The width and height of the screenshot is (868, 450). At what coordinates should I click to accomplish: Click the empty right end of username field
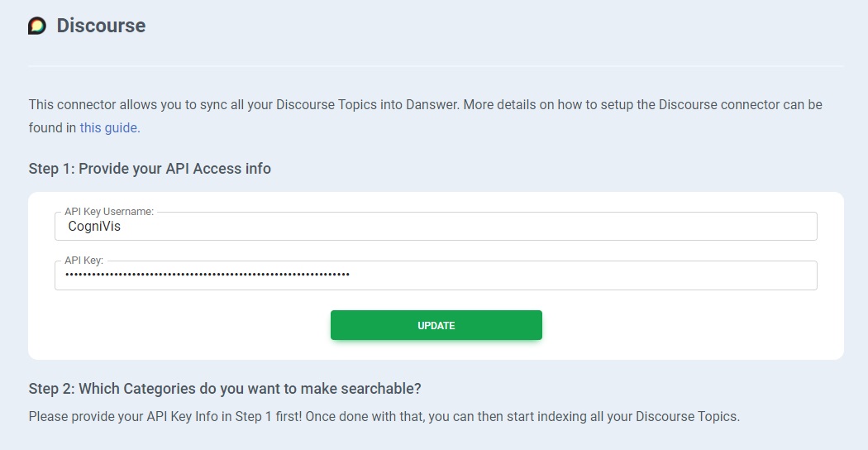(x=744, y=227)
